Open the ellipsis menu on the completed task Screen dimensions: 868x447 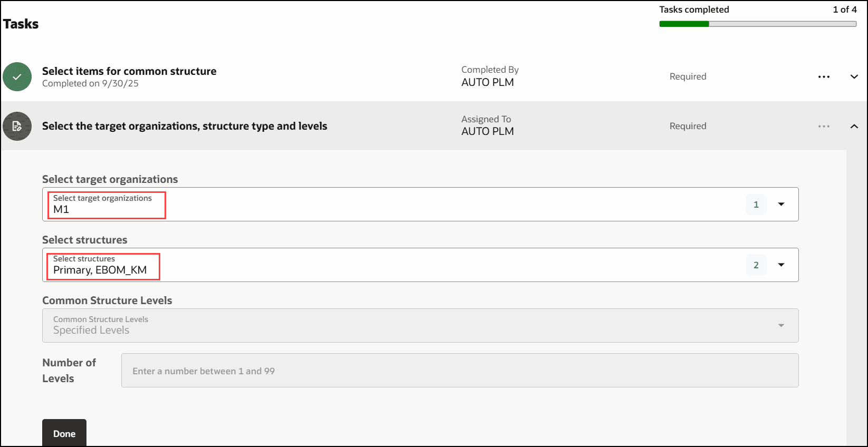[x=824, y=76]
